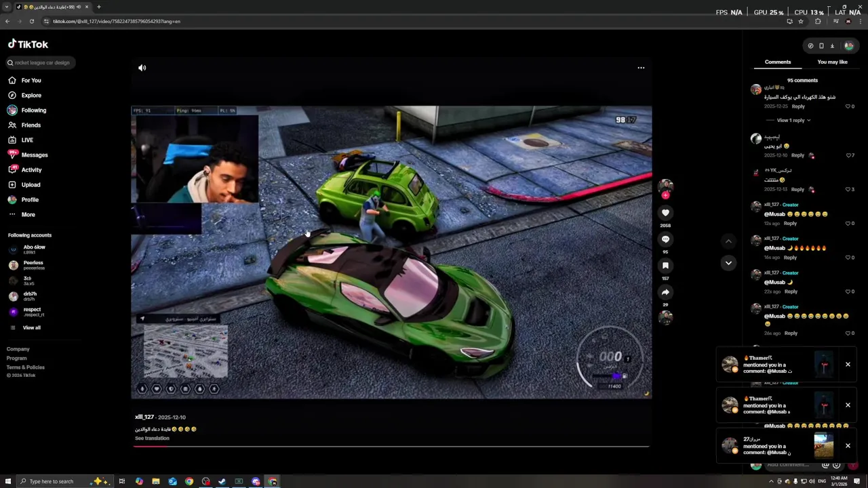This screenshot has width=868, height=488.
Task: Open the profile avatar in top-right pill
Action: pos(848,46)
